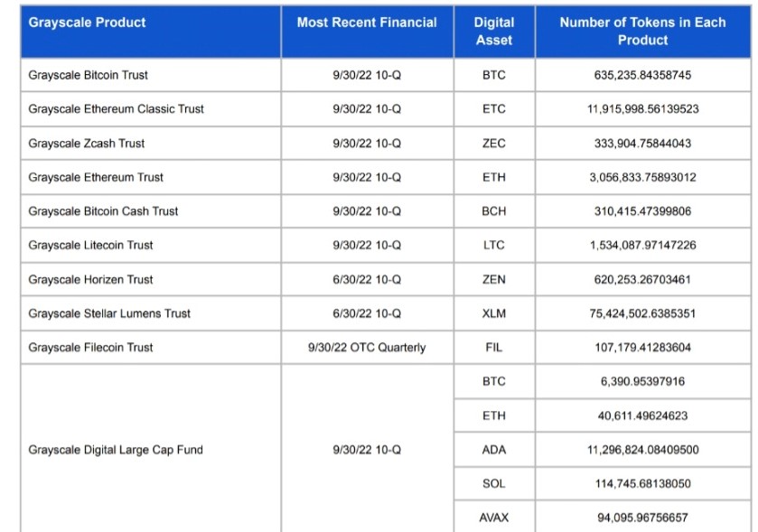Click the 9/30/22 OTC Quarterly cell
The height and width of the screenshot is (532, 758).
point(367,348)
